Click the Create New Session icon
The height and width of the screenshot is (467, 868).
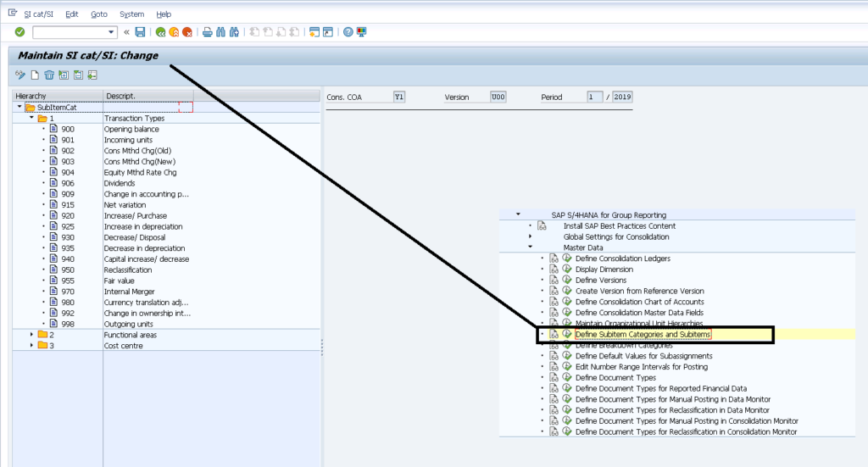[x=314, y=32]
